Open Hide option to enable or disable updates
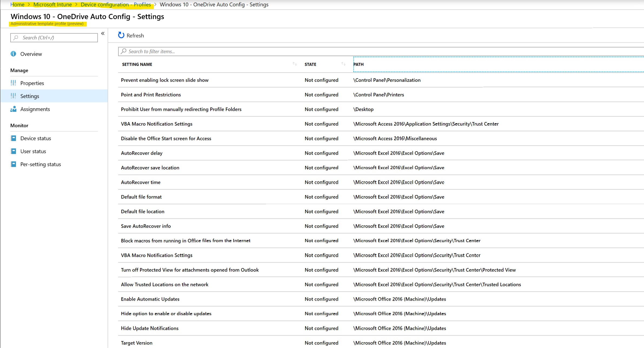Viewport: 644px width, 348px height. (x=166, y=314)
